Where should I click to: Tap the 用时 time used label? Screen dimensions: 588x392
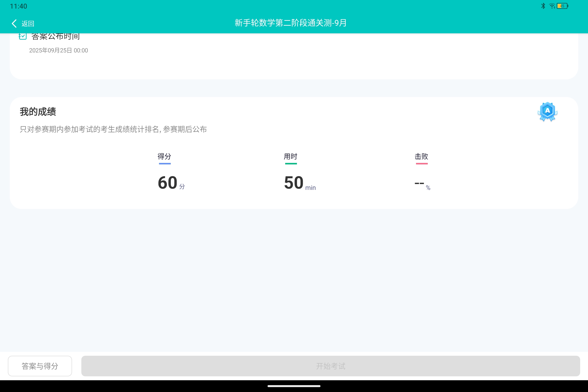click(291, 157)
